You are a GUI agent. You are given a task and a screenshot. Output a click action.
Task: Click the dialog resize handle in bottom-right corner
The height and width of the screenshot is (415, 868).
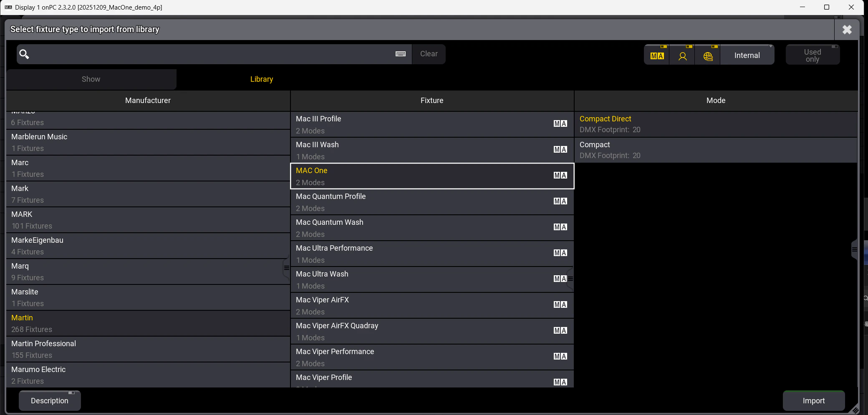(x=855, y=410)
